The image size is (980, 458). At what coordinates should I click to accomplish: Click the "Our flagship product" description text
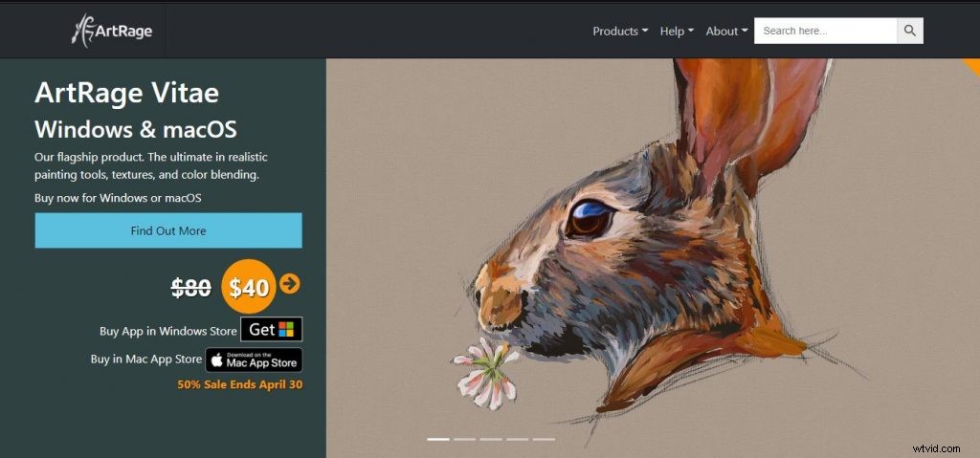click(151, 165)
